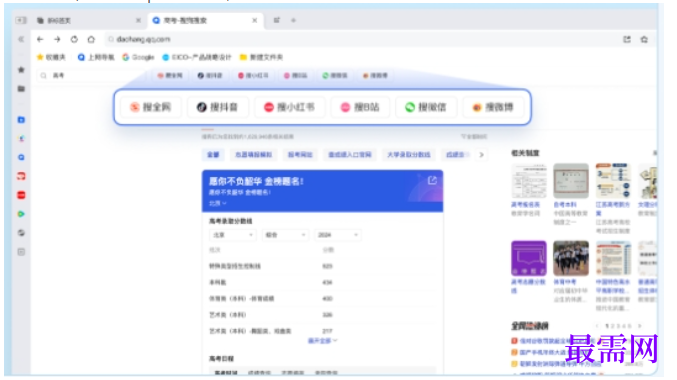
Task: Open the Google bookmark
Action: (x=138, y=57)
